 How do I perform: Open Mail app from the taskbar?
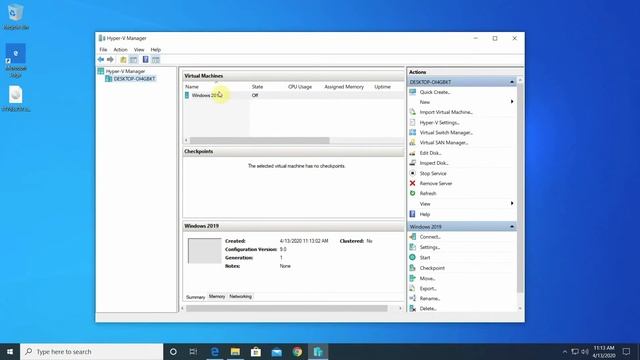[277, 351]
